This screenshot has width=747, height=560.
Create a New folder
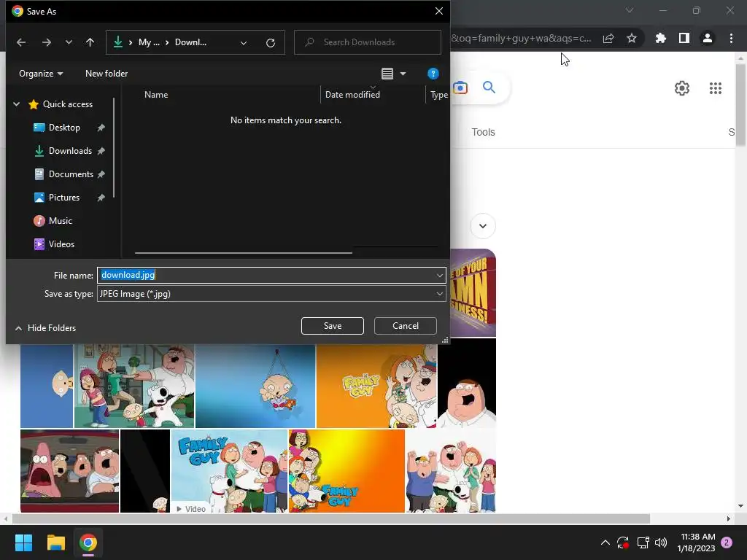click(x=107, y=74)
